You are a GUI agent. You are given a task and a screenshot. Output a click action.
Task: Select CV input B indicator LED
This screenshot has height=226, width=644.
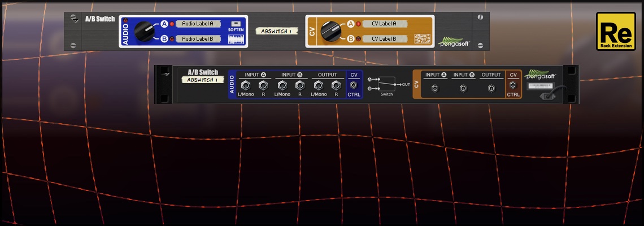pos(358,39)
